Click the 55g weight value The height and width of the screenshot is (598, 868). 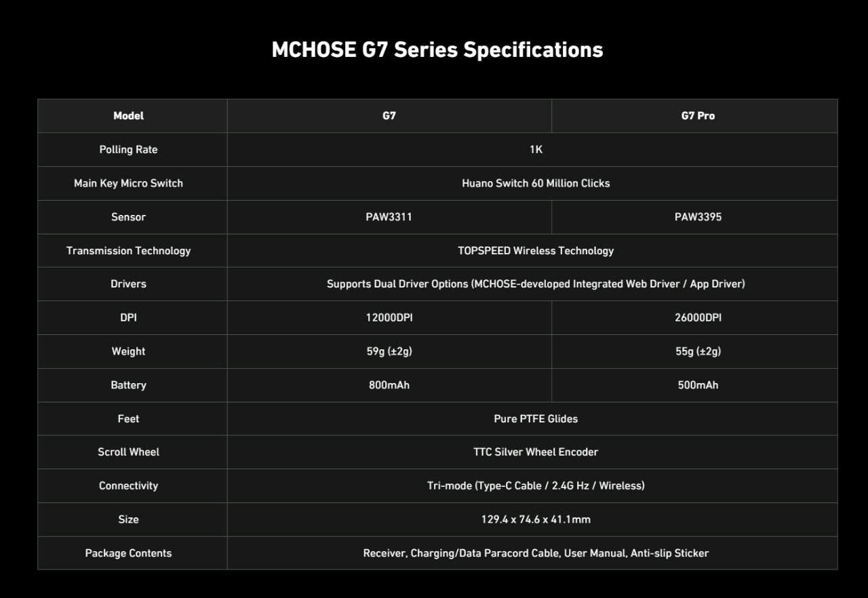tap(698, 351)
